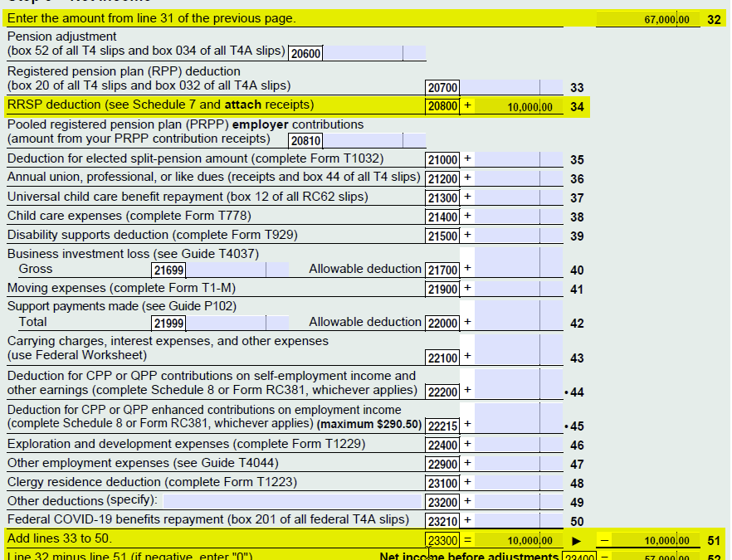Click the "RRSP deduction" label text

click(x=54, y=104)
